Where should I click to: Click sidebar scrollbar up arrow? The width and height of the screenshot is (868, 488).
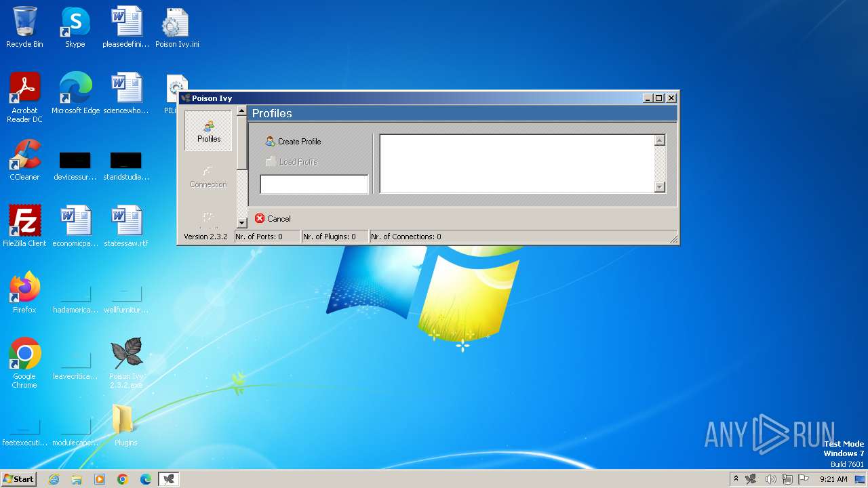pyautogui.click(x=241, y=110)
